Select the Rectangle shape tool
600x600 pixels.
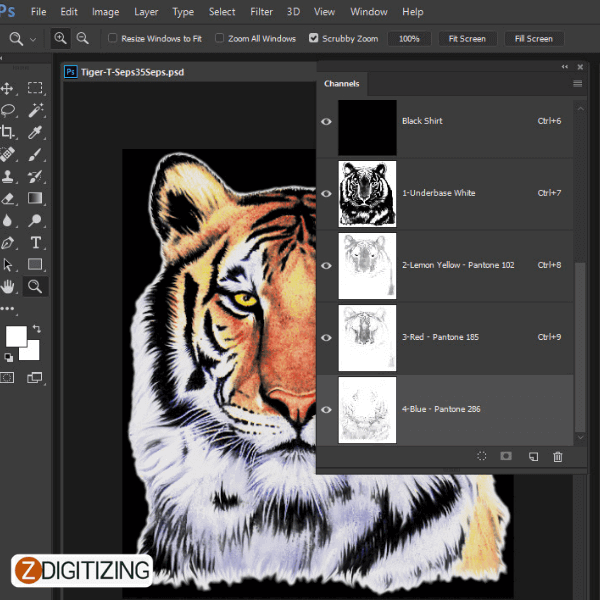coord(35,264)
